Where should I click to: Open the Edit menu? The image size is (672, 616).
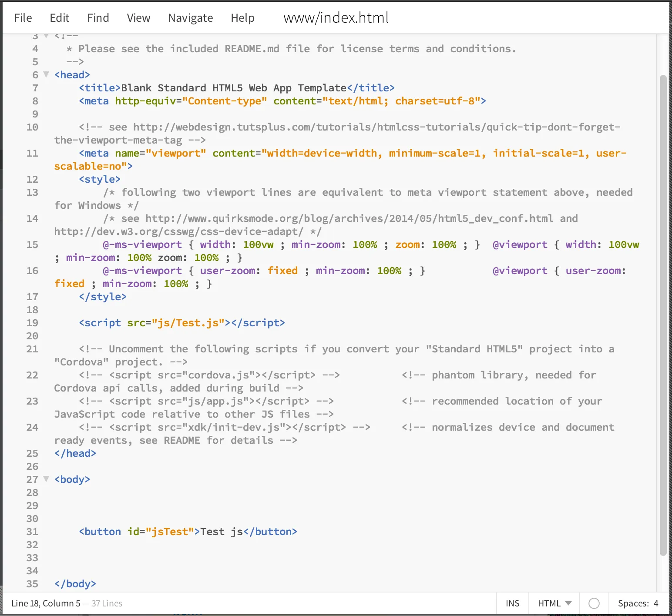[x=60, y=18]
